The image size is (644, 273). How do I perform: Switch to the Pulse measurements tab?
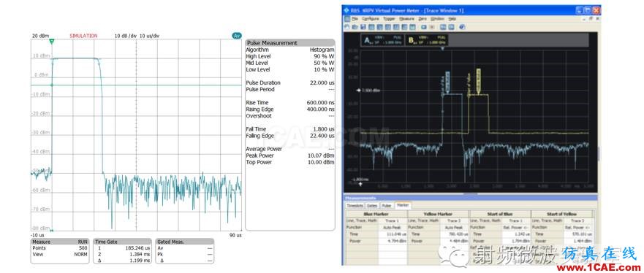[x=387, y=206]
